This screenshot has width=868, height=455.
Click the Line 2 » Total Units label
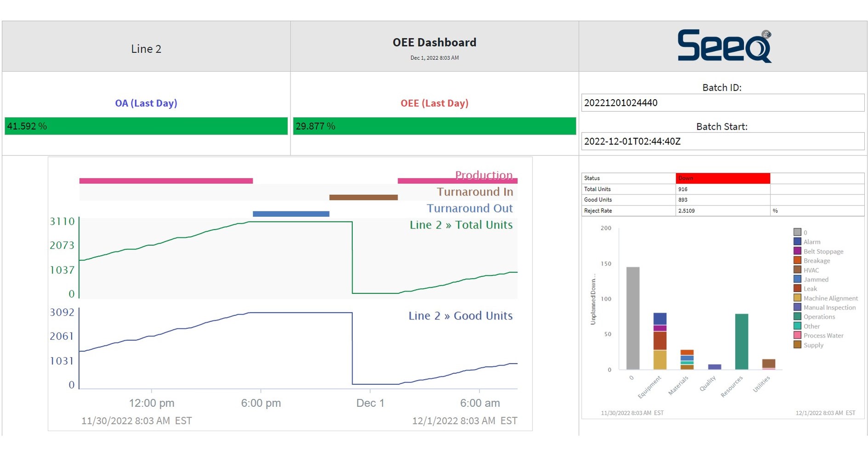(x=461, y=225)
